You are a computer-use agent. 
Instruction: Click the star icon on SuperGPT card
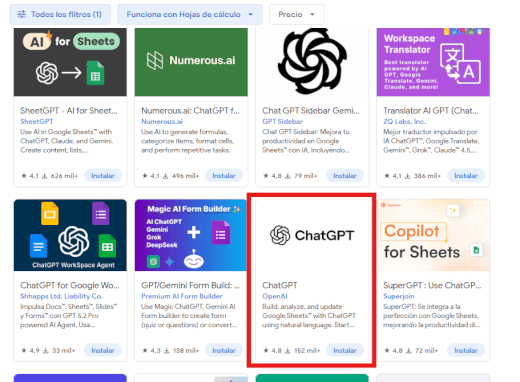[387, 350]
